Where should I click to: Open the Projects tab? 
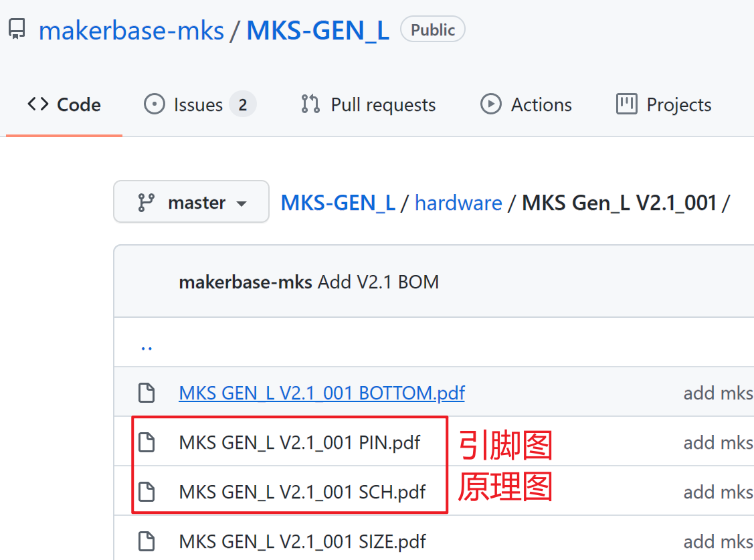(x=664, y=104)
